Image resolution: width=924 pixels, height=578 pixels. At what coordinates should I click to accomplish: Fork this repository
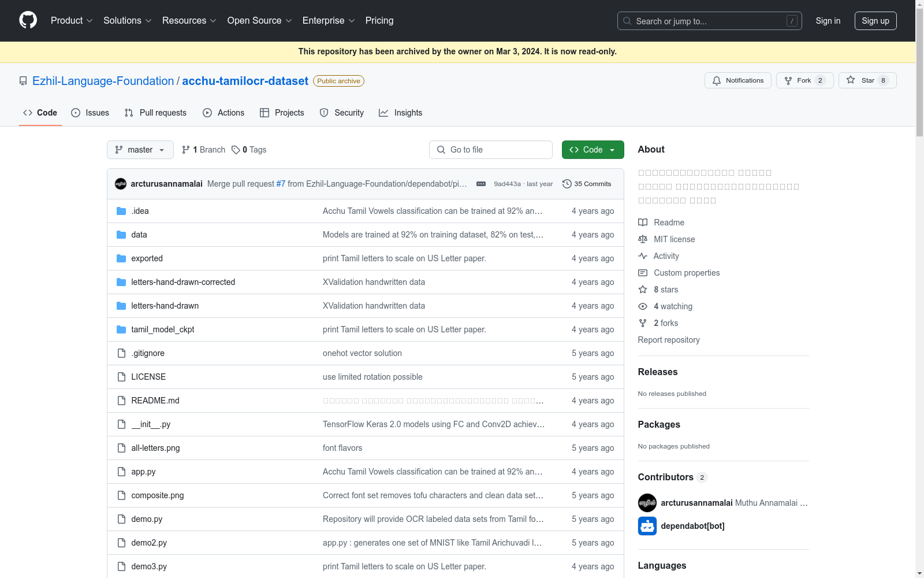point(805,80)
